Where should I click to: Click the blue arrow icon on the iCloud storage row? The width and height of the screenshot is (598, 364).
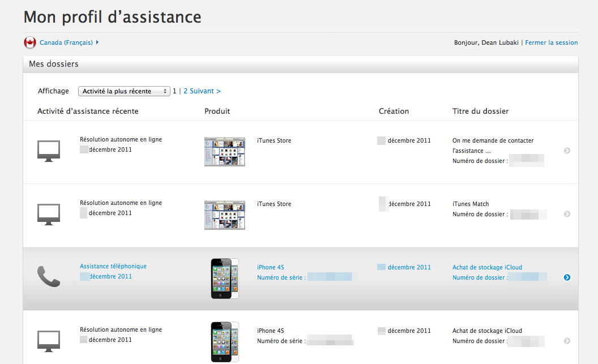pos(566,277)
